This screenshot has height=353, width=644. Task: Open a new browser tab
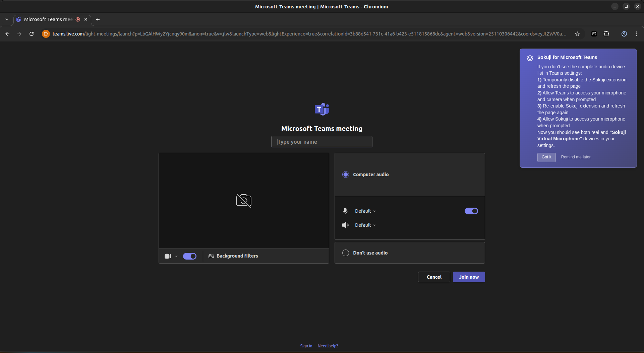point(98,19)
